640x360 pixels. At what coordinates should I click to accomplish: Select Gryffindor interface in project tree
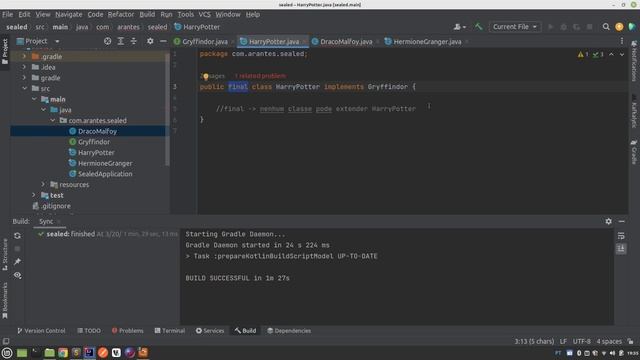[94, 142]
